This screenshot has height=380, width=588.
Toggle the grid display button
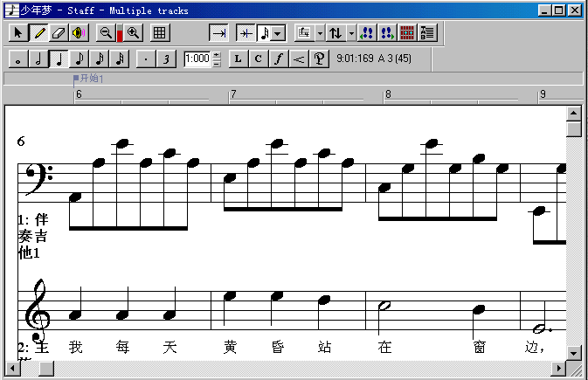[160, 33]
